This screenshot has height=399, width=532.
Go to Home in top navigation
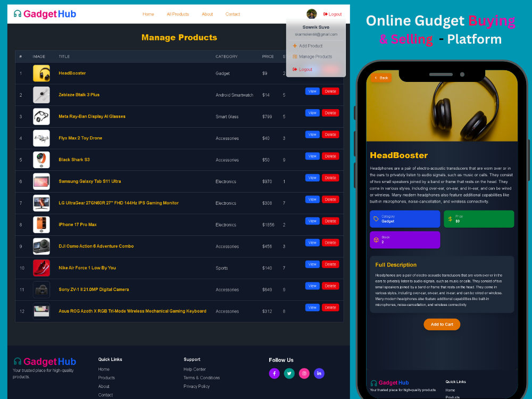point(148,14)
